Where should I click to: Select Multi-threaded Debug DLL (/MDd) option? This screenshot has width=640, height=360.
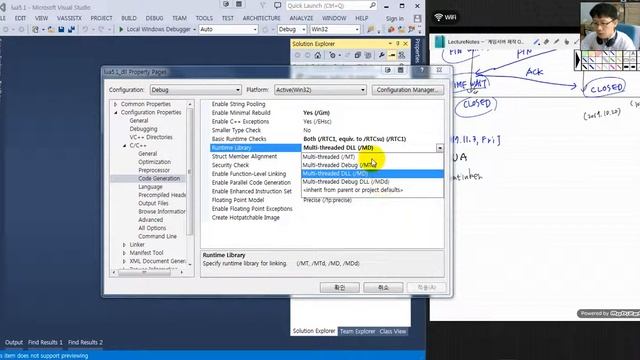coord(372,182)
